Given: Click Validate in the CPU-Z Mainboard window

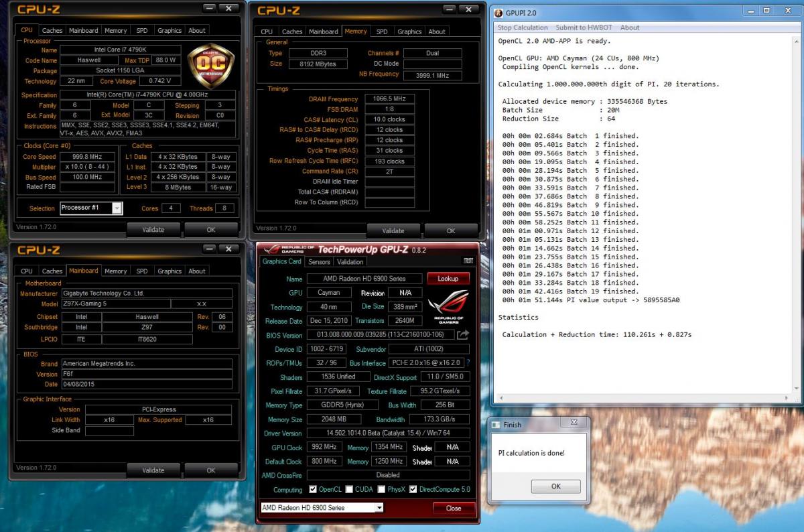Looking at the screenshot, I should pyautogui.click(x=153, y=470).
